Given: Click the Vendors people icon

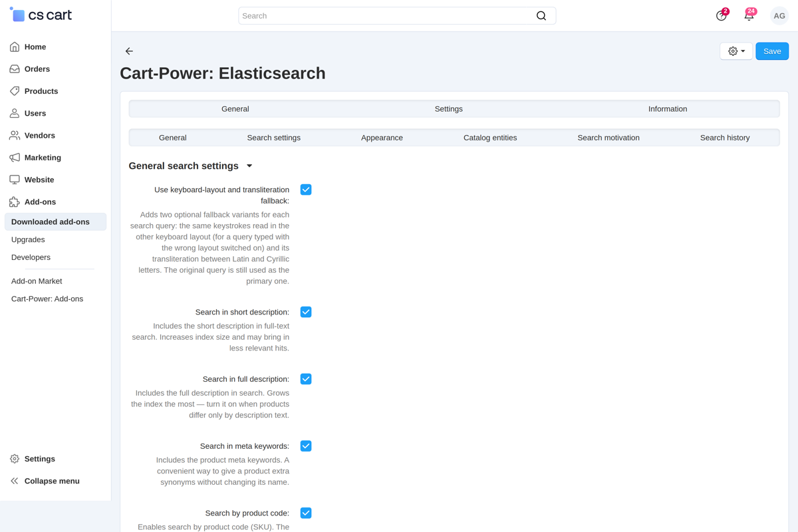Looking at the screenshot, I should click(15, 136).
